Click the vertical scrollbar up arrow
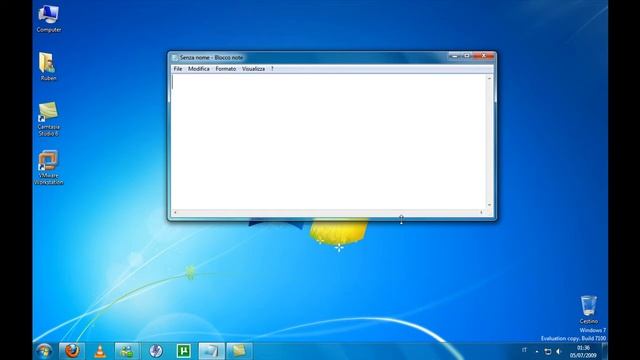This screenshot has width=640, height=360. [x=489, y=78]
